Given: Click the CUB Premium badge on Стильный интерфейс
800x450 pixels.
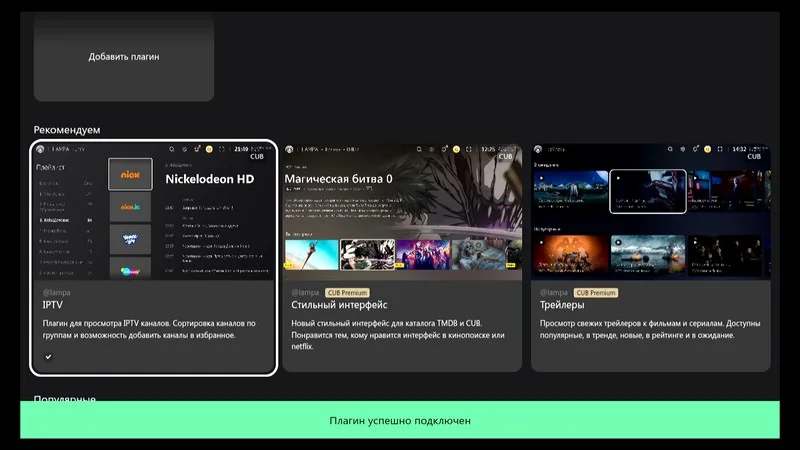Looking at the screenshot, I should (x=347, y=293).
